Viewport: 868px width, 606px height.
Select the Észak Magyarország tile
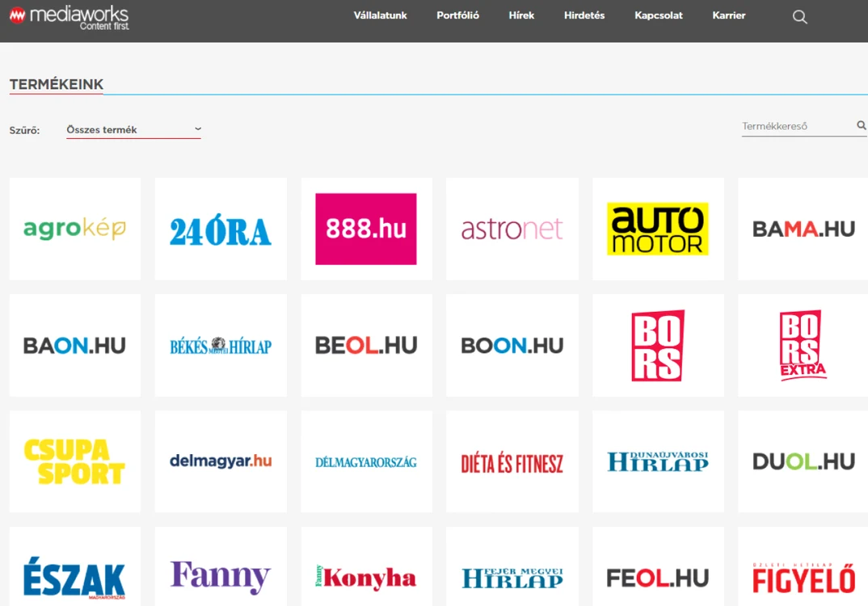click(x=74, y=566)
